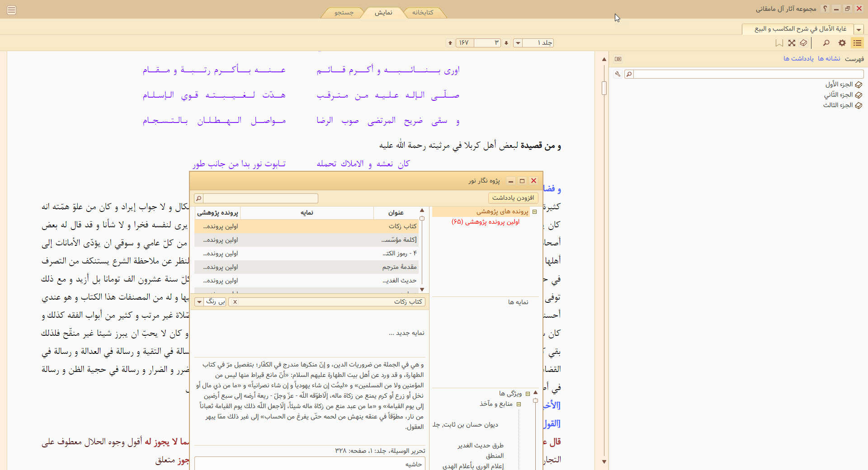Click the افزودن یادداشت button
The width and height of the screenshot is (868, 470).
tap(513, 198)
